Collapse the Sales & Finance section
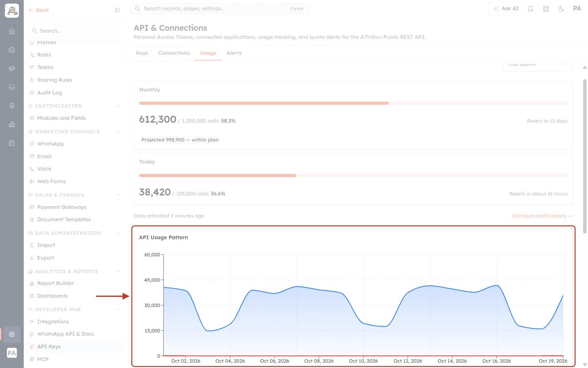 (x=118, y=195)
